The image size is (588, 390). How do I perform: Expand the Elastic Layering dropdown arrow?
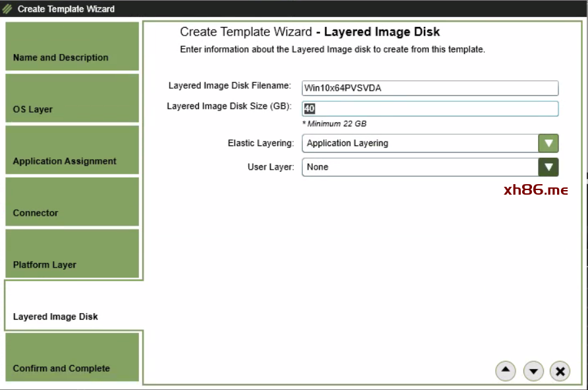[548, 143]
